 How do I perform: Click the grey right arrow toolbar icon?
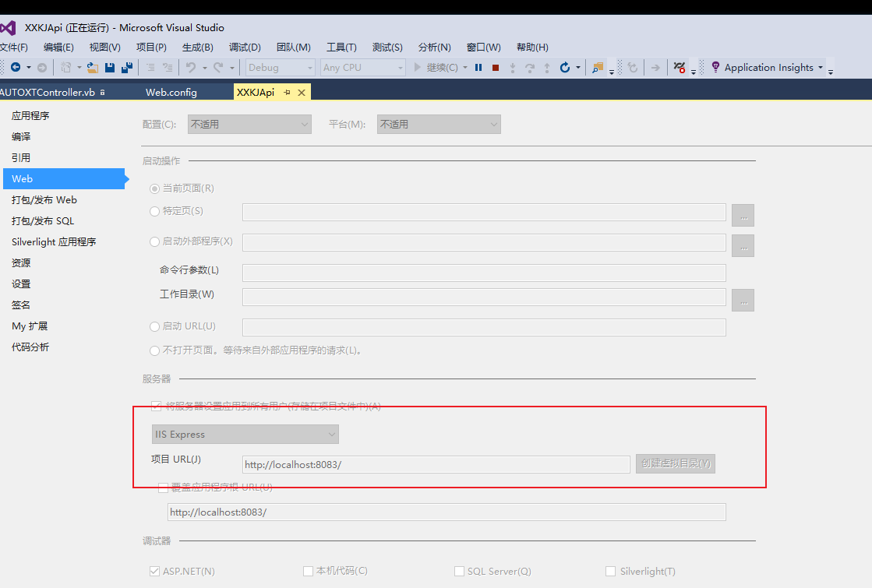[655, 67]
